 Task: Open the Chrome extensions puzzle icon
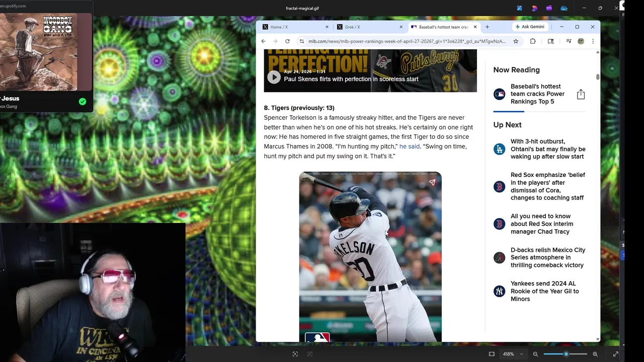533,41
